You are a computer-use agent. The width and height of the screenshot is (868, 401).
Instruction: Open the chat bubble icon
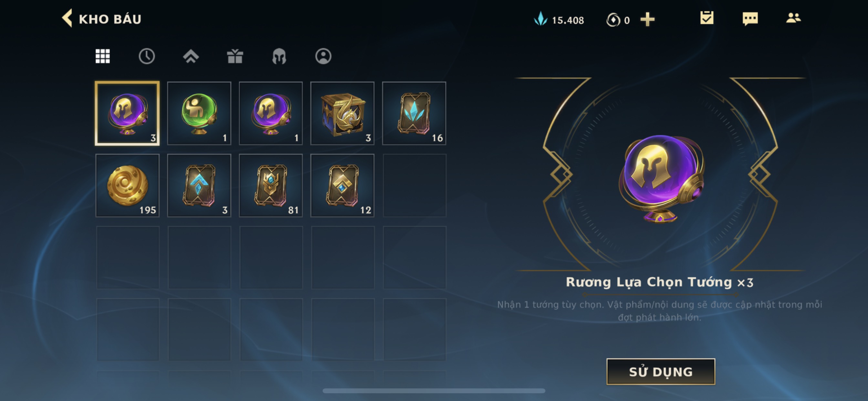750,18
